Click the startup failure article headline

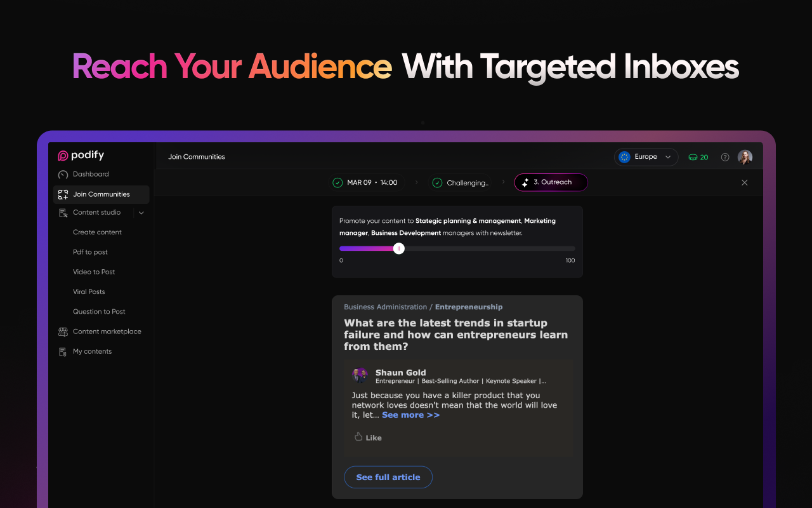(456, 335)
